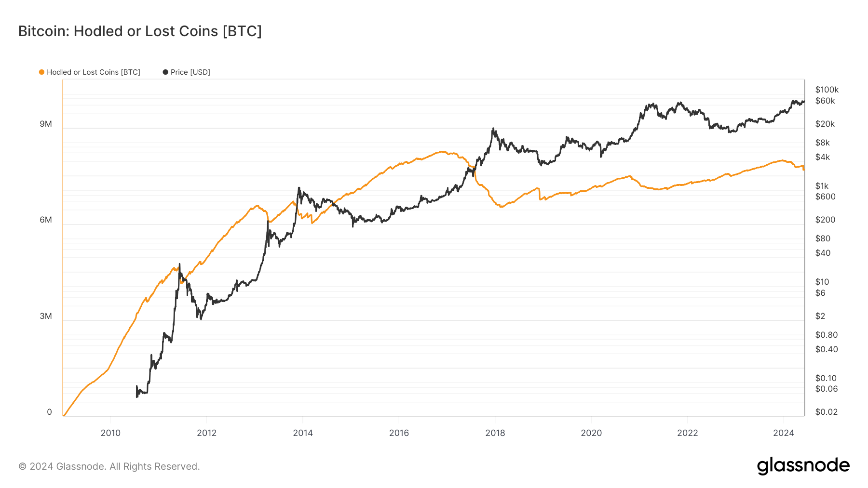Click the 9M left axis label
The height and width of the screenshot is (488, 868).
tap(46, 124)
